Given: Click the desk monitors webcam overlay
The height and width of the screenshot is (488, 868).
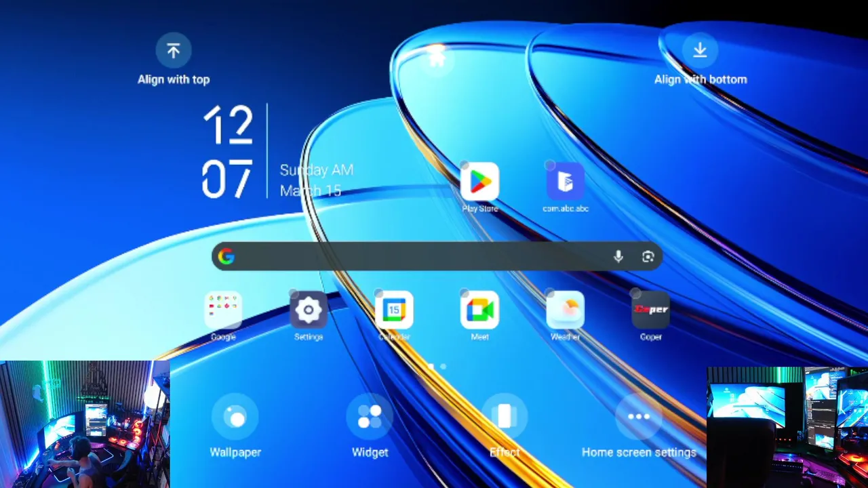Looking at the screenshot, I should coord(787,427).
